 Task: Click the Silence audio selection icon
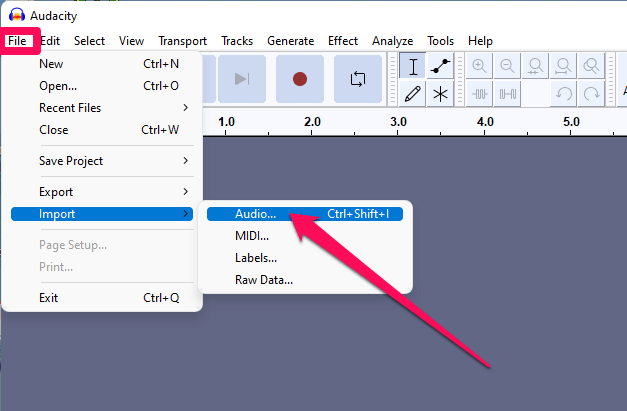click(507, 94)
